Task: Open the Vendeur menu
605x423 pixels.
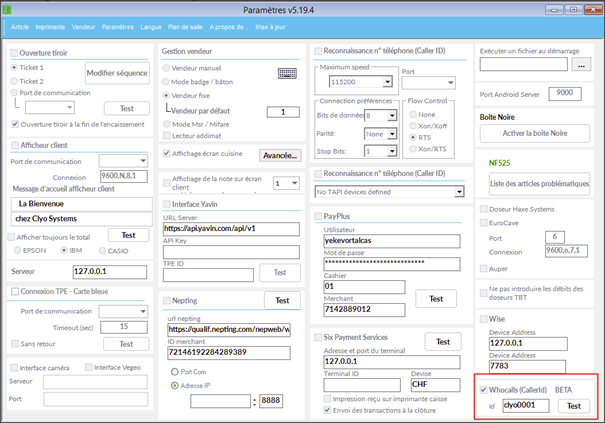Action: pyautogui.click(x=83, y=27)
